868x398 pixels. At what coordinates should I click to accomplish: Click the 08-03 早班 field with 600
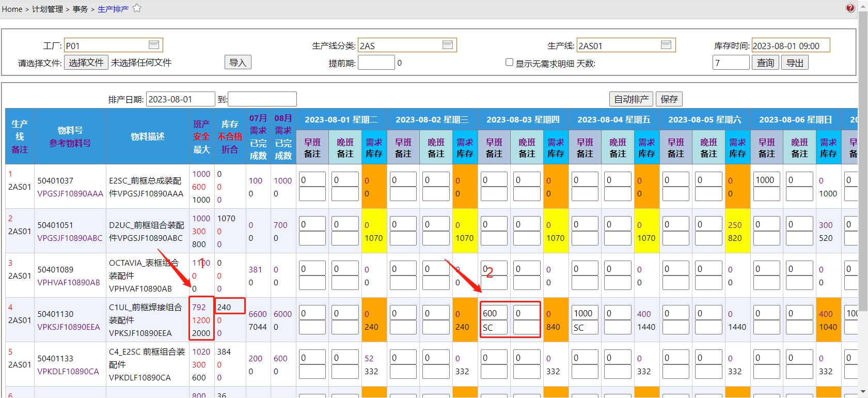(x=494, y=313)
